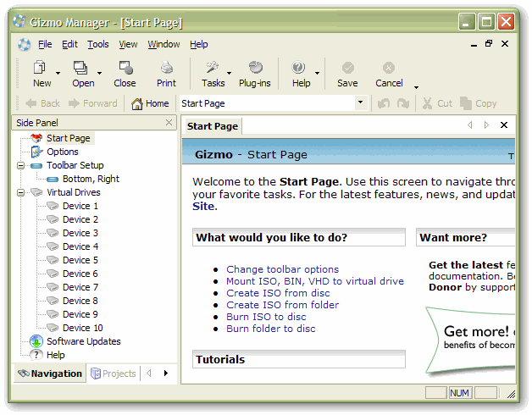Viewport: 532px width, 415px height.
Task: Open the File menu
Action: click(45, 44)
